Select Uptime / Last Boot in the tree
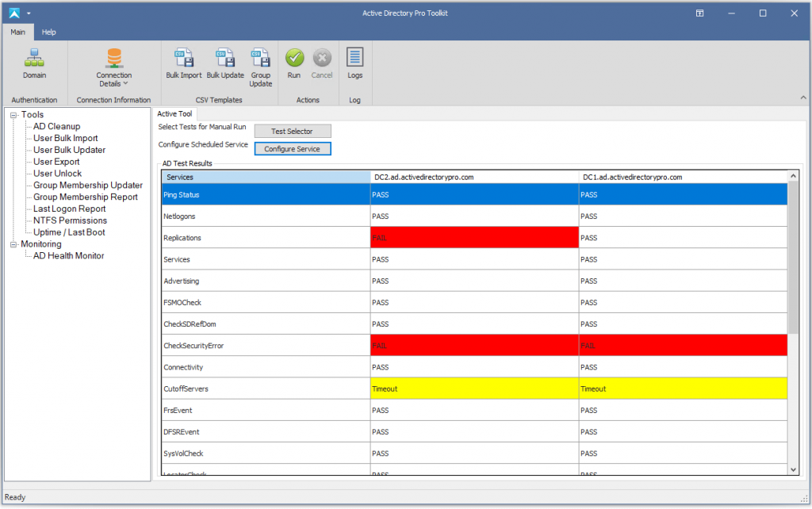812x509 pixels. (69, 232)
